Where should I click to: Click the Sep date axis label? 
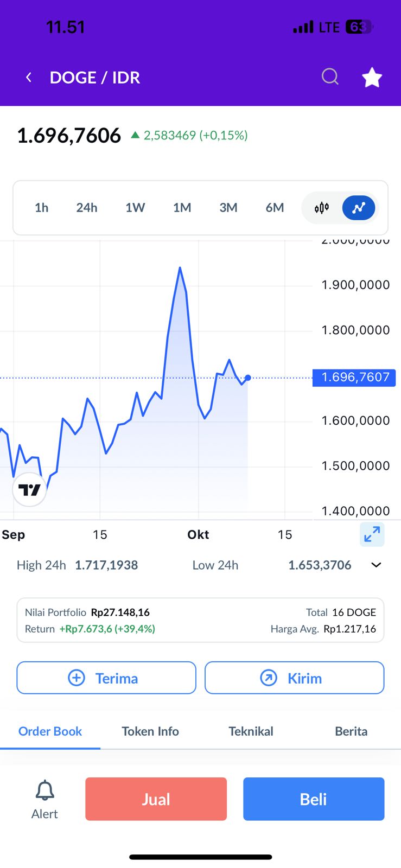(14, 535)
